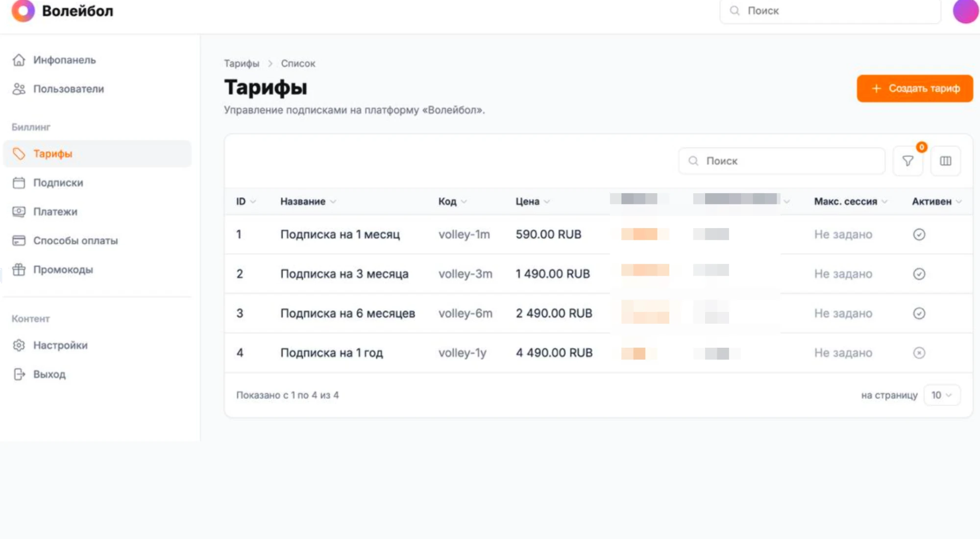Click the filter count badge

pyautogui.click(x=922, y=147)
